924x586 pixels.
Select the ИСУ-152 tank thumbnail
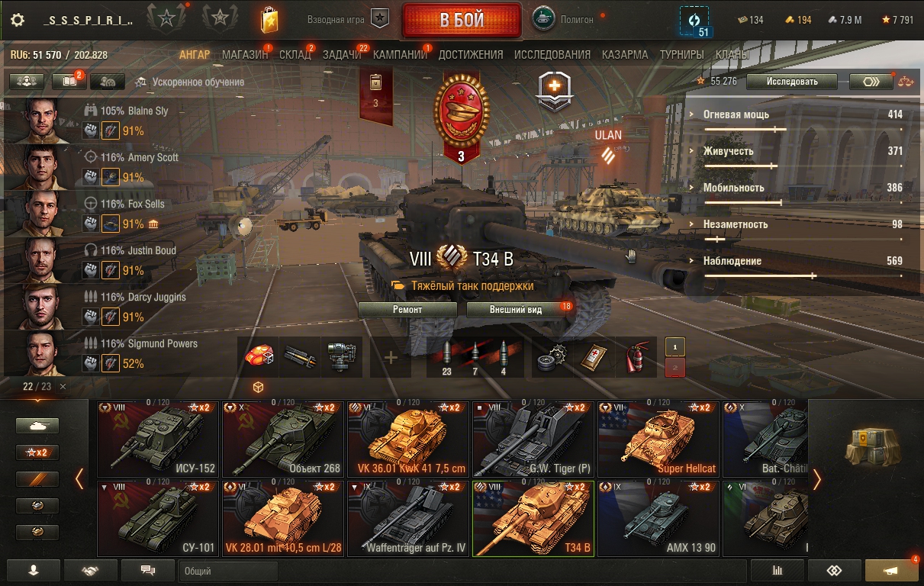[158, 439]
